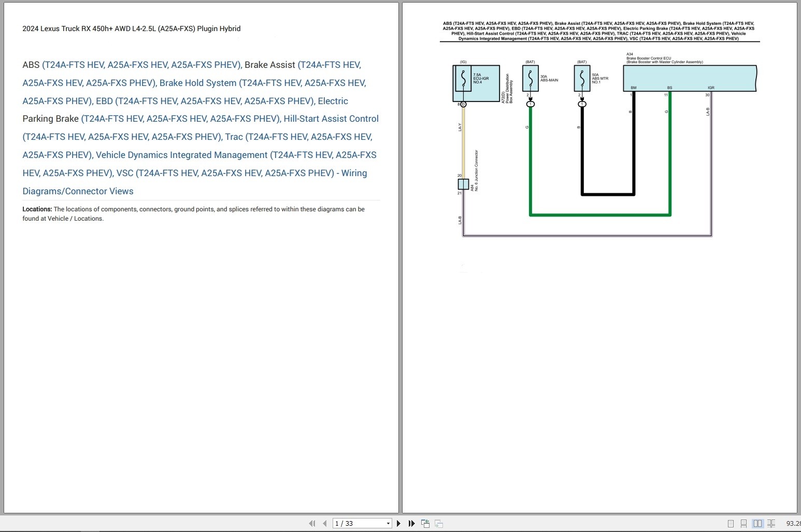The width and height of the screenshot is (801, 532).
Task: Click the page number field showing 1 / 33
Action: 359,524
